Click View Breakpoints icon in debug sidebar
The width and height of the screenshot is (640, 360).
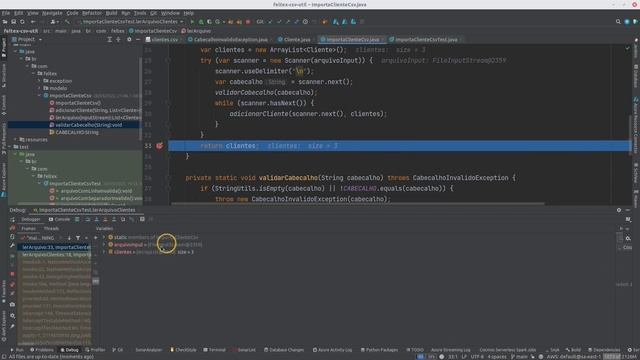(13, 284)
